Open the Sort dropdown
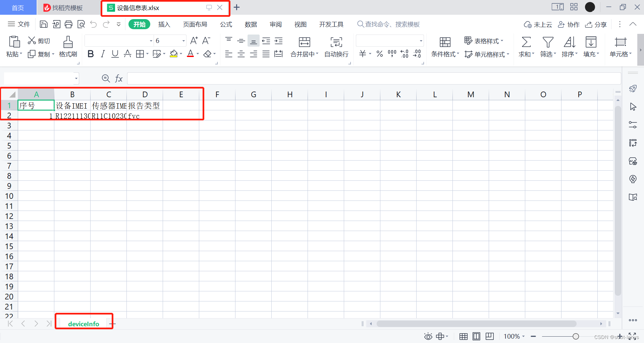The width and height of the screenshot is (644, 343). point(570,47)
